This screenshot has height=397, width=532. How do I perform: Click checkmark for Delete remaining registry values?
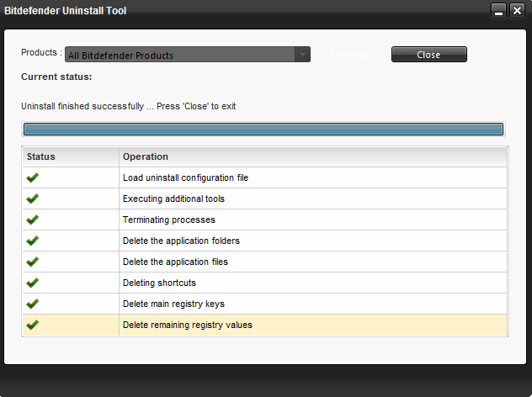[x=33, y=325]
